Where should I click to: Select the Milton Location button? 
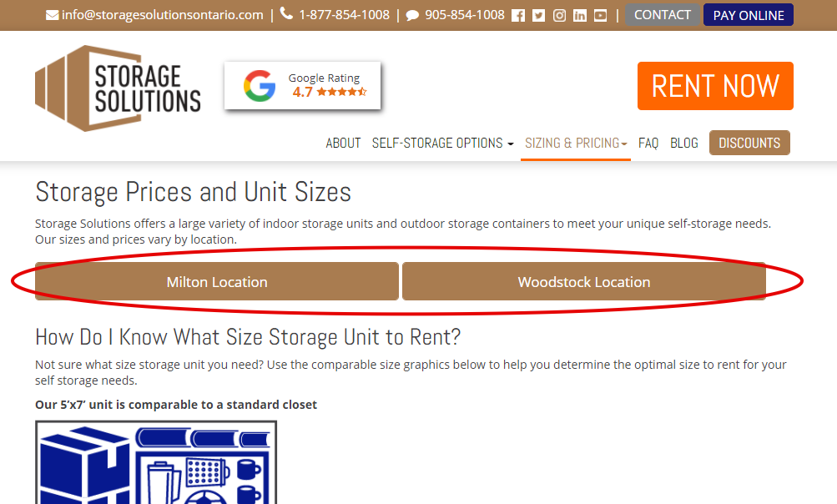217,281
